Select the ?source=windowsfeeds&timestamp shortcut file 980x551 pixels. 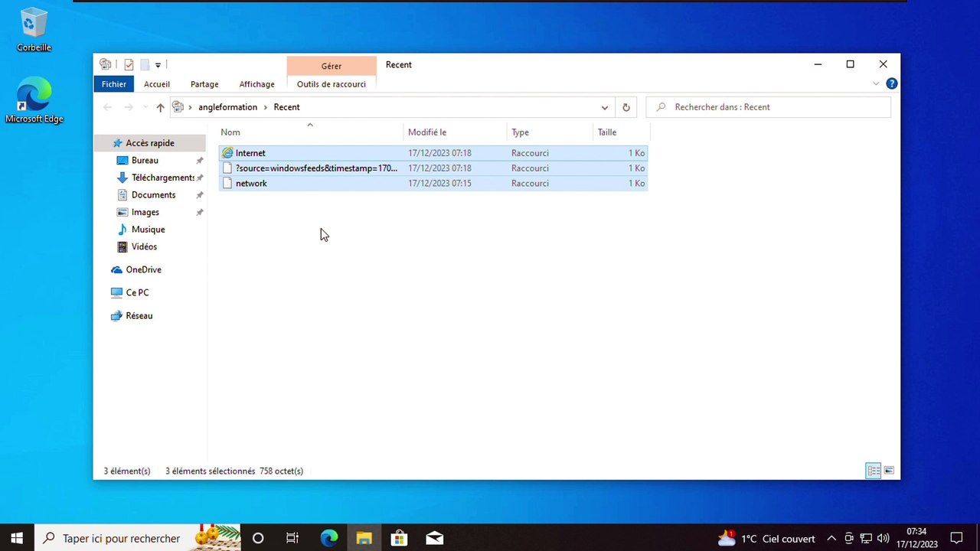(x=433, y=168)
